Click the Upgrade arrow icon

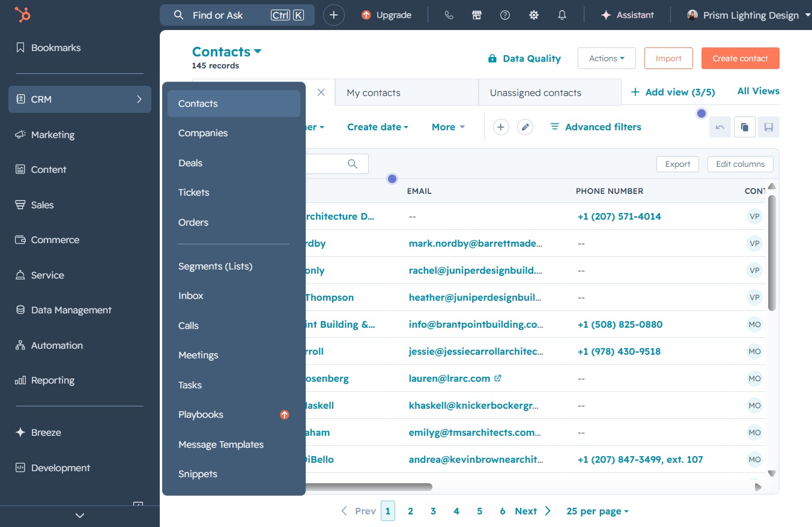(x=366, y=15)
